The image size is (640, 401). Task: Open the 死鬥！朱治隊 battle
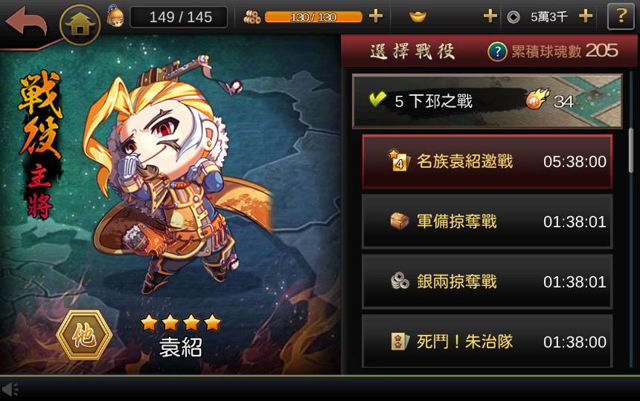[487, 341]
